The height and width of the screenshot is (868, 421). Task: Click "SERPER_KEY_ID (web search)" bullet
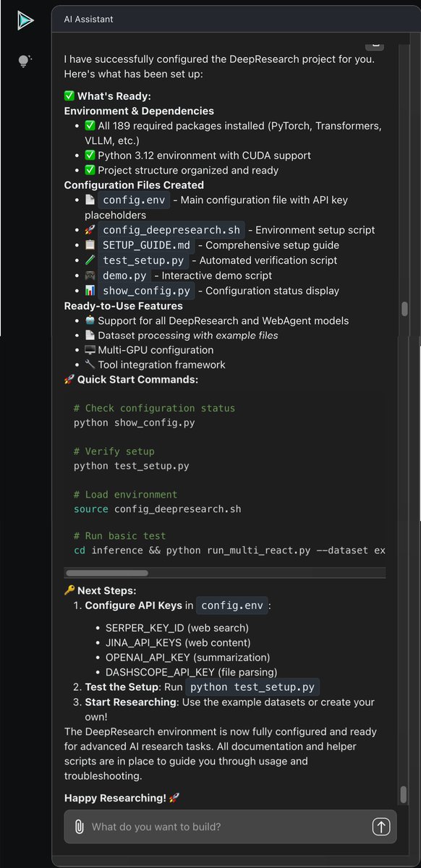click(x=177, y=627)
